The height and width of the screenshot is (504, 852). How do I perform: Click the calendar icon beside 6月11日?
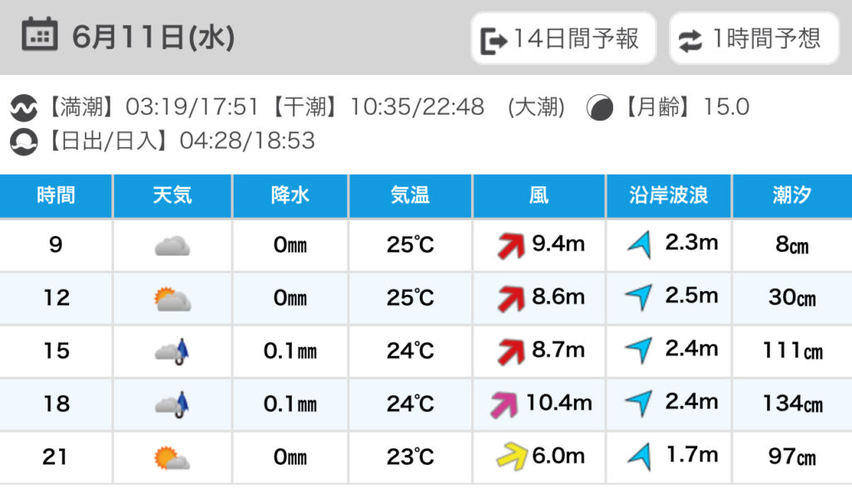point(39,34)
